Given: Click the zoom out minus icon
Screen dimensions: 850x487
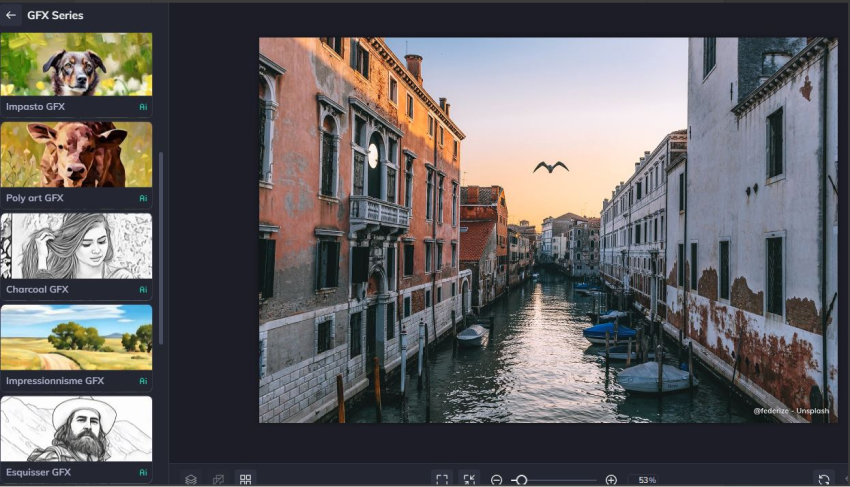Looking at the screenshot, I should pyautogui.click(x=496, y=480).
